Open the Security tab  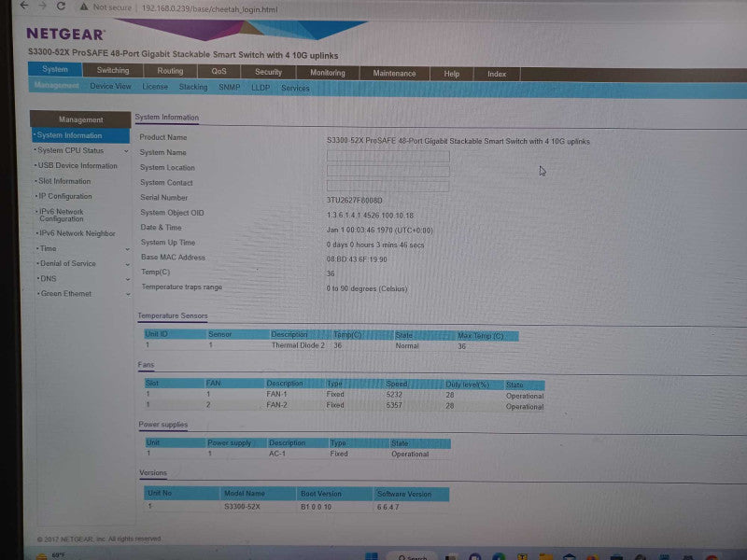click(268, 72)
